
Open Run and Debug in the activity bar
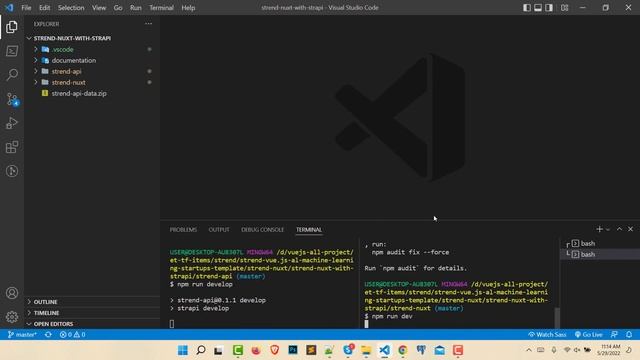pyautogui.click(x=12, y=123)
